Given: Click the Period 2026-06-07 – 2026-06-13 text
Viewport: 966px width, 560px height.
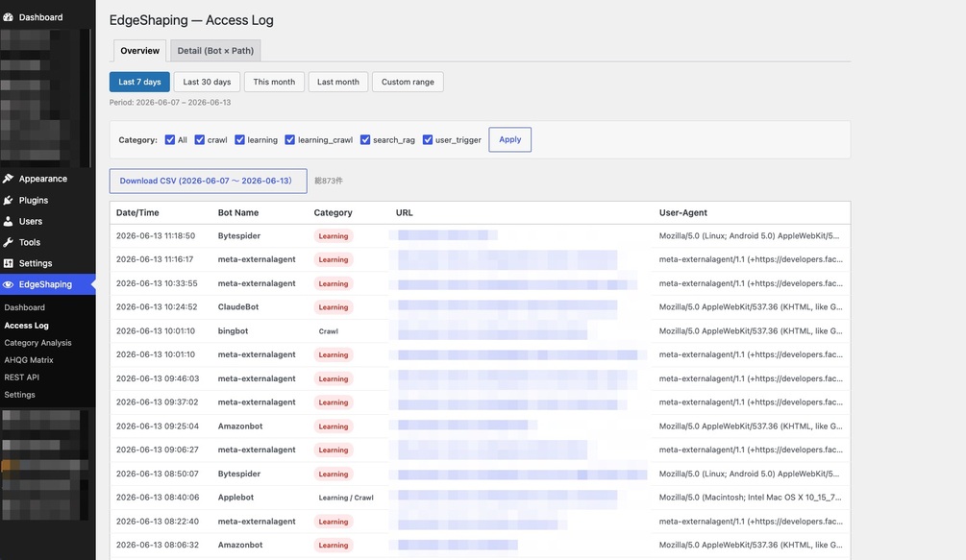Looking at the screenshot, I should pyautogui.click(x=170, y=102).
